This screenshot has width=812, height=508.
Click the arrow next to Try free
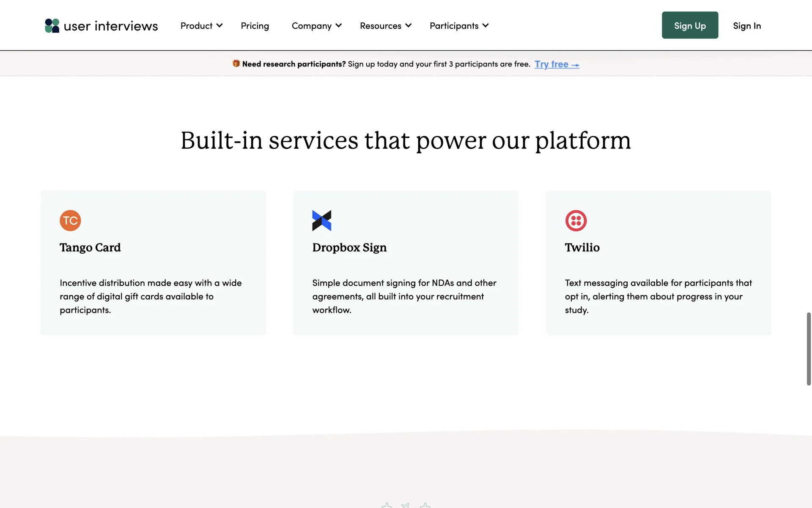tap(575, 65)
